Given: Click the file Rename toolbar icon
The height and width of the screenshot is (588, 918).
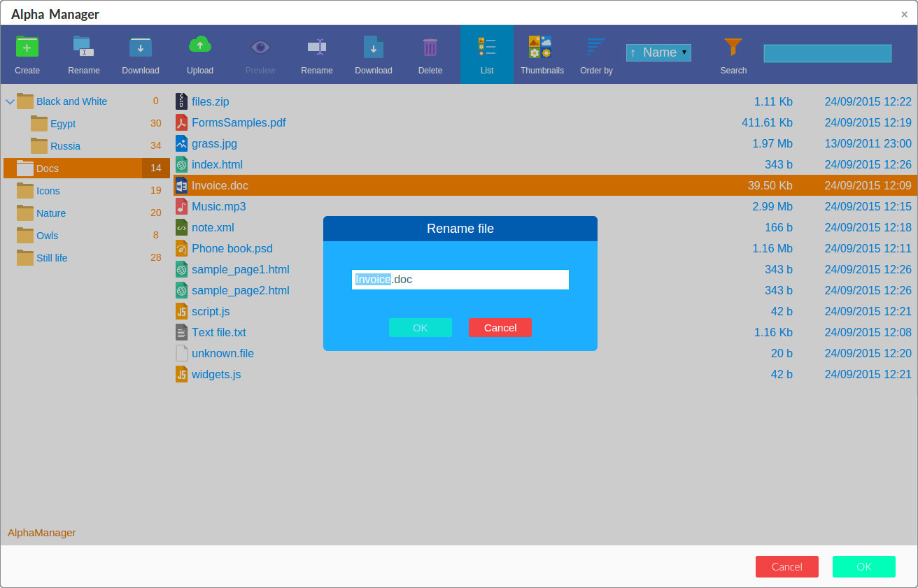Looking at the screenshot, I should point(317,47).
